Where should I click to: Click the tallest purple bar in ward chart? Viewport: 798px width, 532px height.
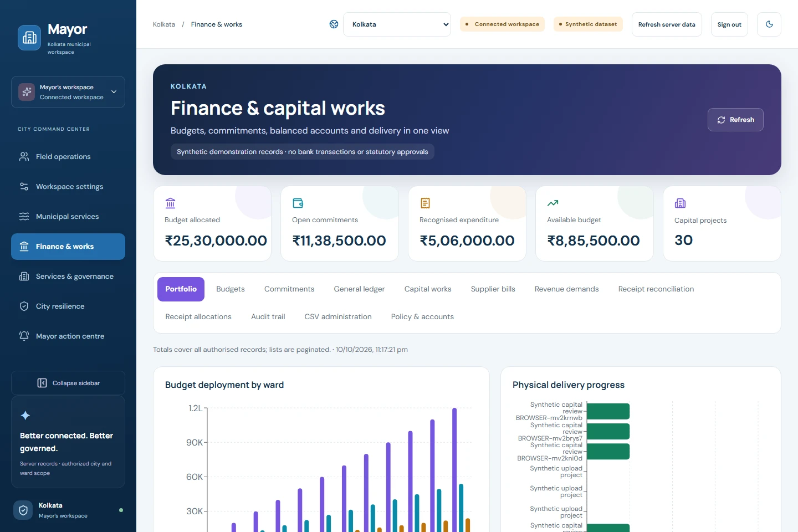pos(454,470)
